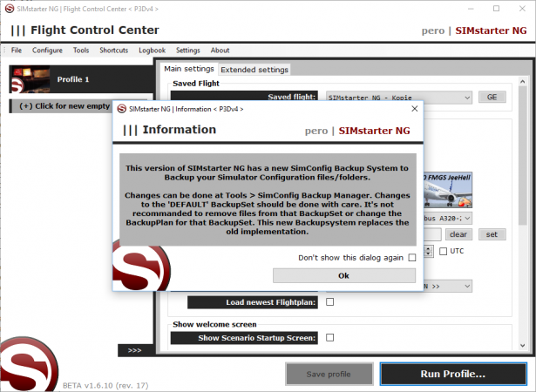This screenshot has height=392, width=536.
Task: Open the File menu
Action: [x=17, y=51]
